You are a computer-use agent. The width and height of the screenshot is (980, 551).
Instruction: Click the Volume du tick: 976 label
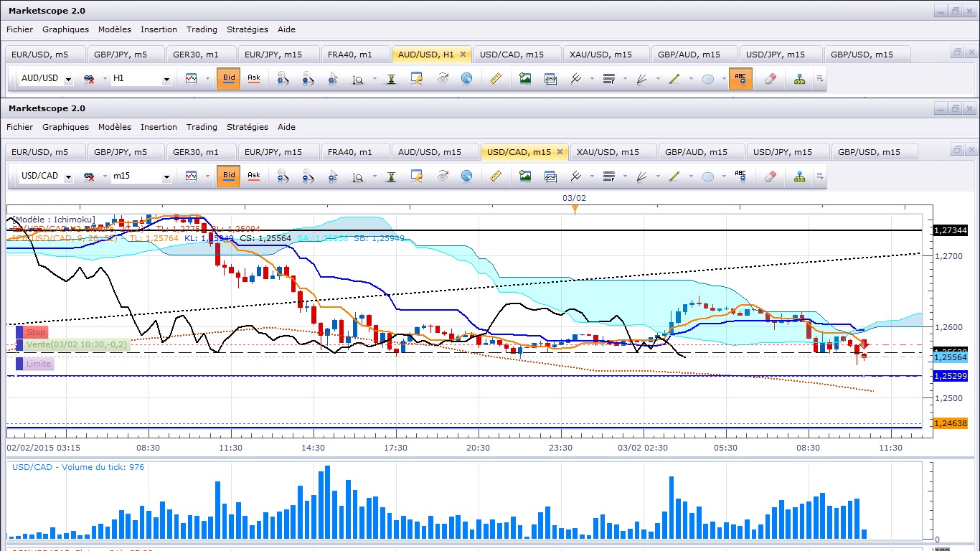[x=78, y=467]
